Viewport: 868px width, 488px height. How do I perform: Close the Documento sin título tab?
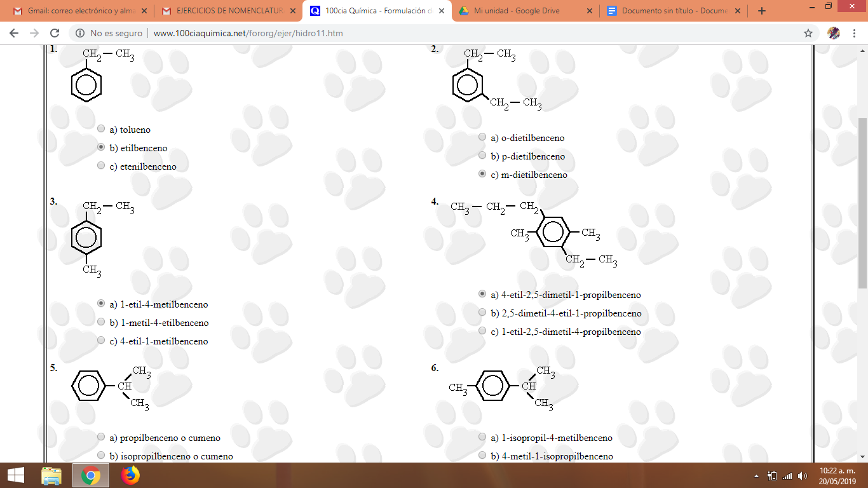[x=738, y=11]
